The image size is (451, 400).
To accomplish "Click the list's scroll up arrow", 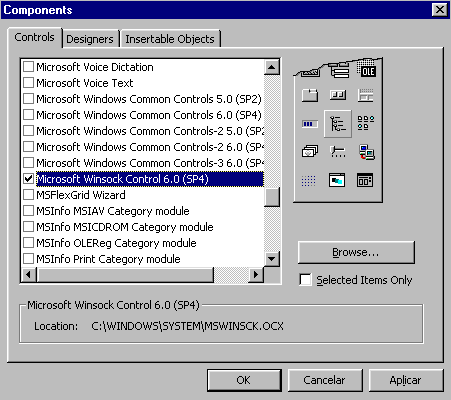I will tap(272, 67).
